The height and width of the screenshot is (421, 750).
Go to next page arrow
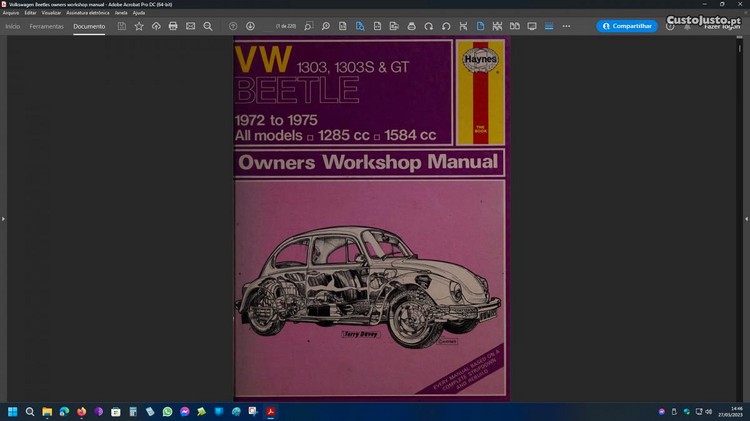pyautogui.click(x=250, y=26)
